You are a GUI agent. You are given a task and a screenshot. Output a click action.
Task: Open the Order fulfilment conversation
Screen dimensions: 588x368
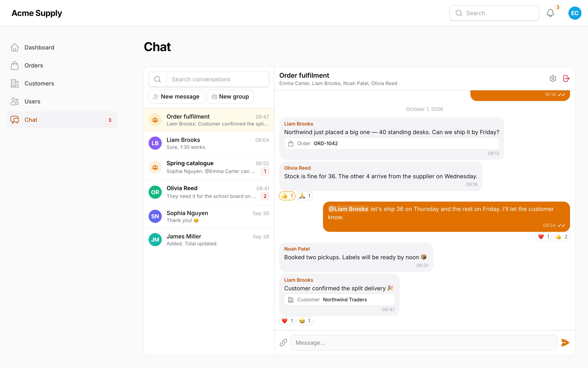[x=209, y=120]
